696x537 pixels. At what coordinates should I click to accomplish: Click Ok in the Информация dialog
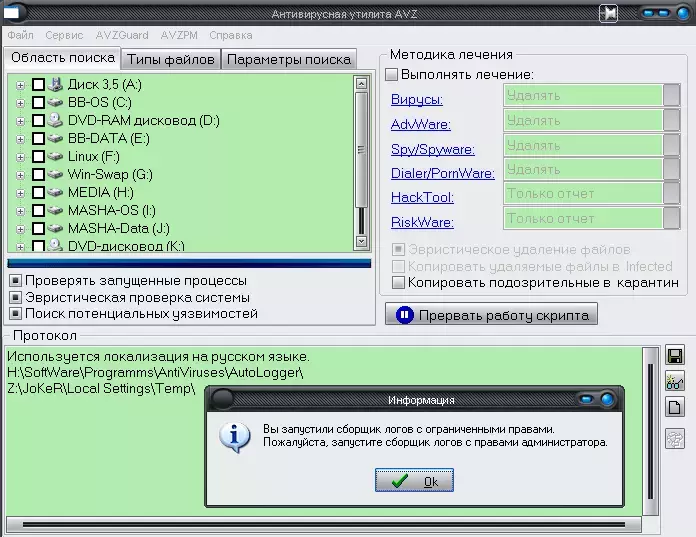[x=414, y=480]
